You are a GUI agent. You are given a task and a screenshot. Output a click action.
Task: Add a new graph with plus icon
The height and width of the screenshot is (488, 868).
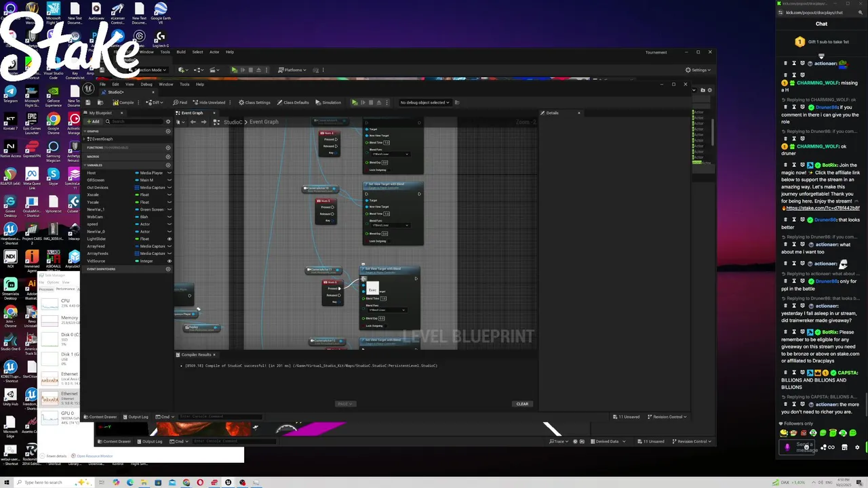(x=168, y=131)
